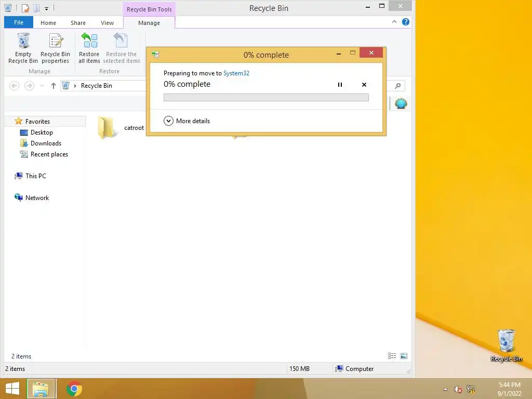The height and width of the screenshot is (399, 532).
Task: Click the address bar Recycle Bin icon
Action: point(66,86)
